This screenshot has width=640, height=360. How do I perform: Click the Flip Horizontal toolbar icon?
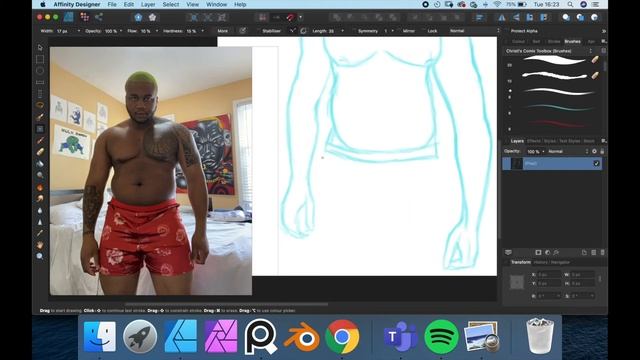[502, 17]
